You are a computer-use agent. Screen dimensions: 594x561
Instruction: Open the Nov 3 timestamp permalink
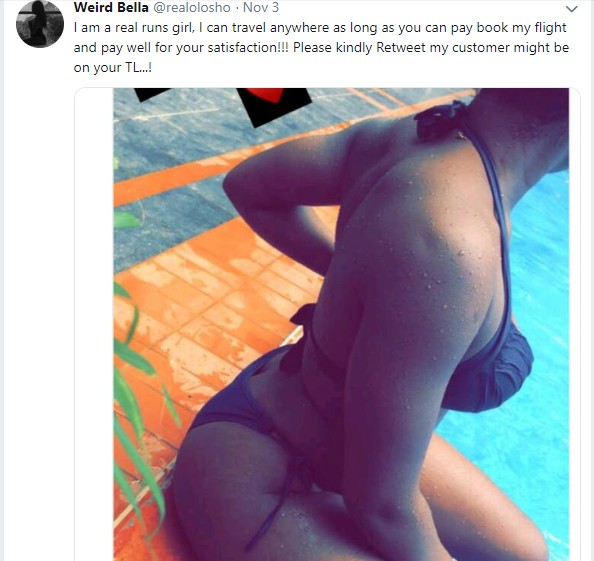pos(261,7)
